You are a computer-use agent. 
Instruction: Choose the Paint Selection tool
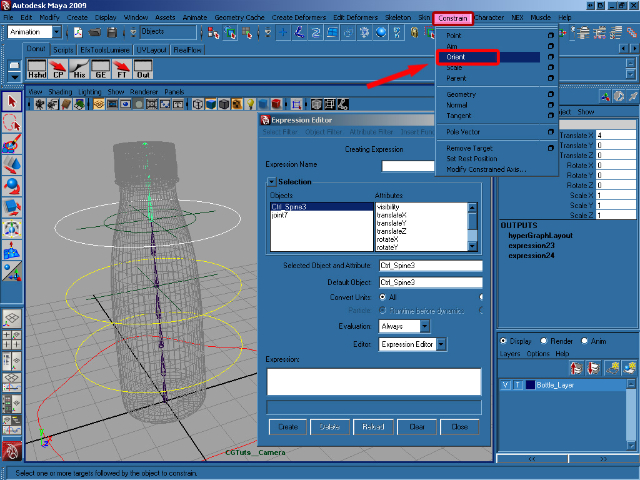pos(12,143)
